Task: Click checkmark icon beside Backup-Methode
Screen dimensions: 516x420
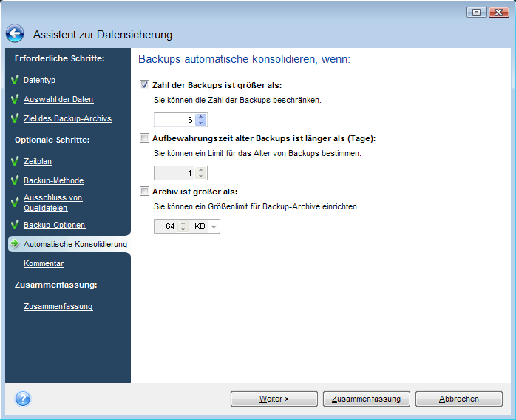Action: (x=14, y=180)
